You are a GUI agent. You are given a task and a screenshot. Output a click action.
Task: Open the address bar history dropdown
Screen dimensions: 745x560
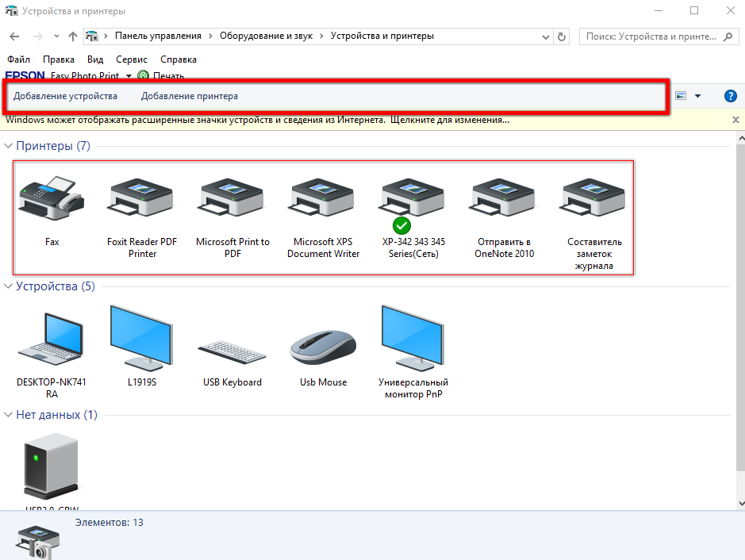pos(545,36)
